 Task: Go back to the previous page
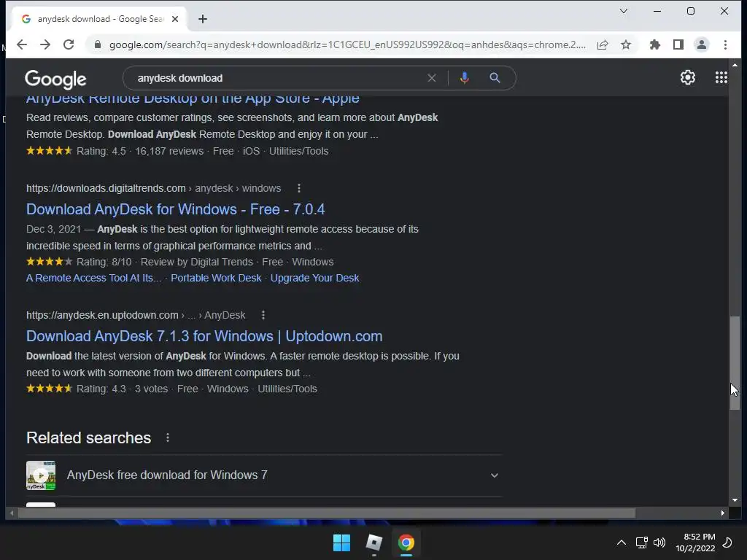click(x=22, y=44)
